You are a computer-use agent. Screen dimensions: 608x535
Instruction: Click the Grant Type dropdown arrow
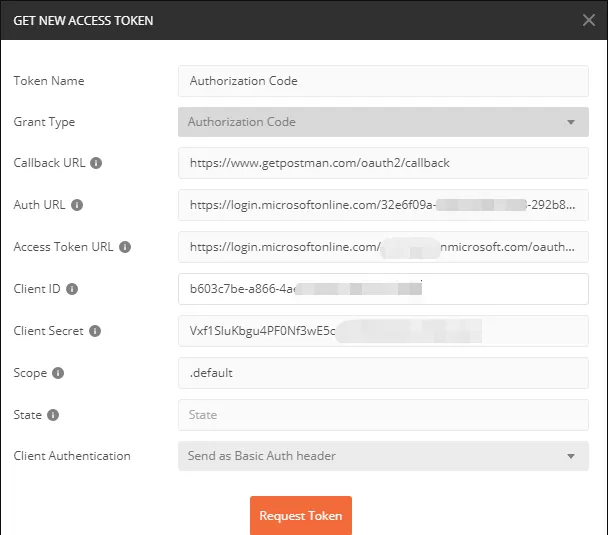pos(571,123)
